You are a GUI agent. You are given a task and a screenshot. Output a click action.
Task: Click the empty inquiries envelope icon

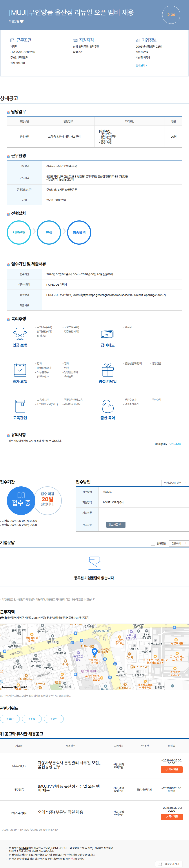point(94,563)
